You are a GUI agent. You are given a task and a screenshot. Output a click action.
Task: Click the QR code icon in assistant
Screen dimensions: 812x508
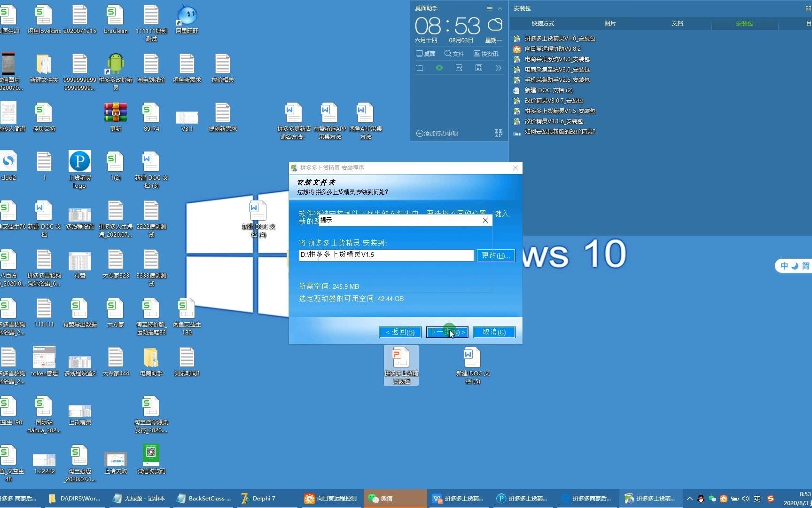(499, 134)
